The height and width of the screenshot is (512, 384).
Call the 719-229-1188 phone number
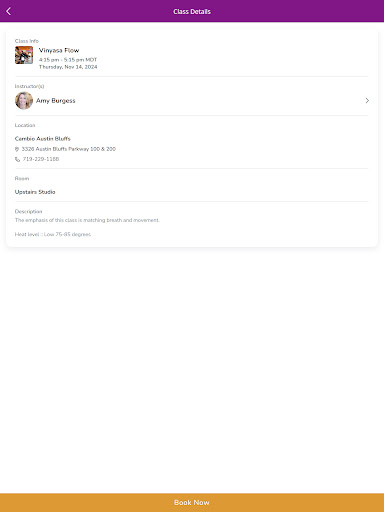pos(41,159)
